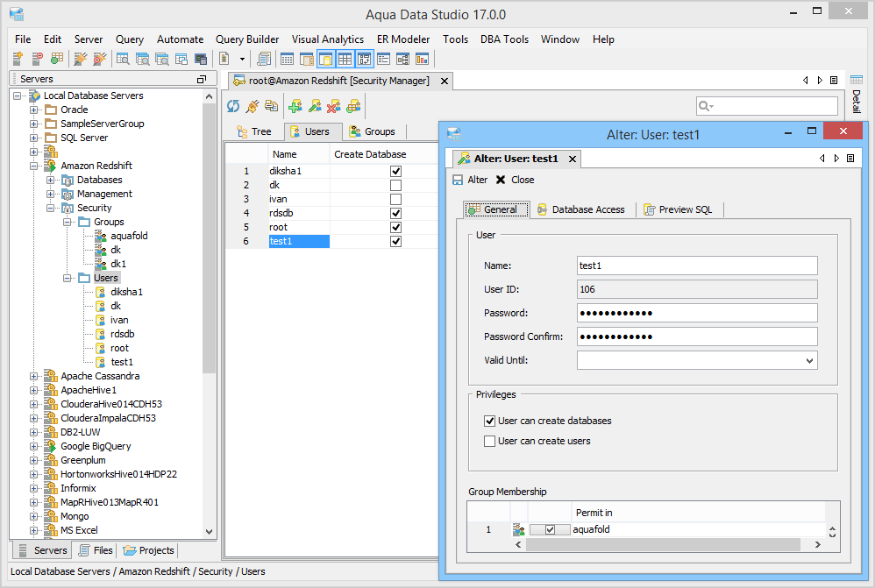
Task: Sort by the Create Database column header
Action: click(370, 154)
